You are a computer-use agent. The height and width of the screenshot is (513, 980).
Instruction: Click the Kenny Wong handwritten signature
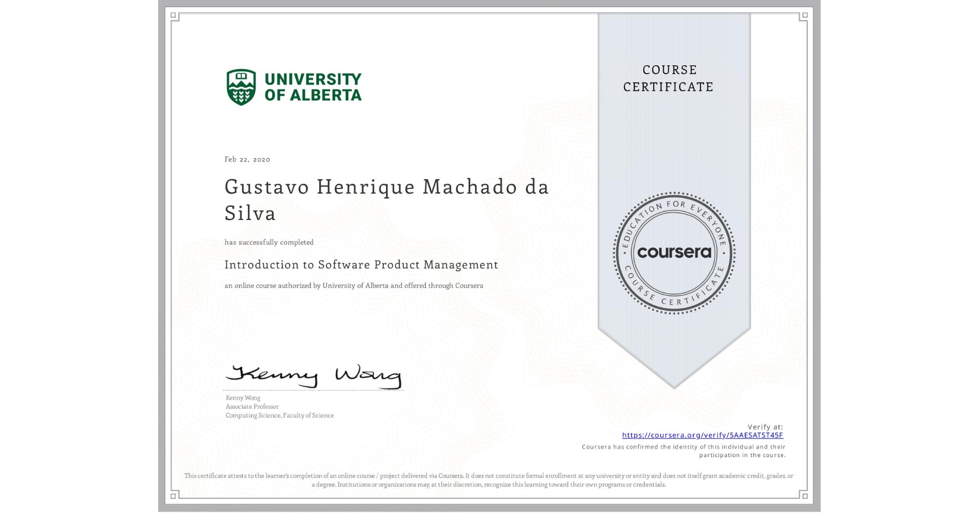pyautogui.click(x=314, y=376)
